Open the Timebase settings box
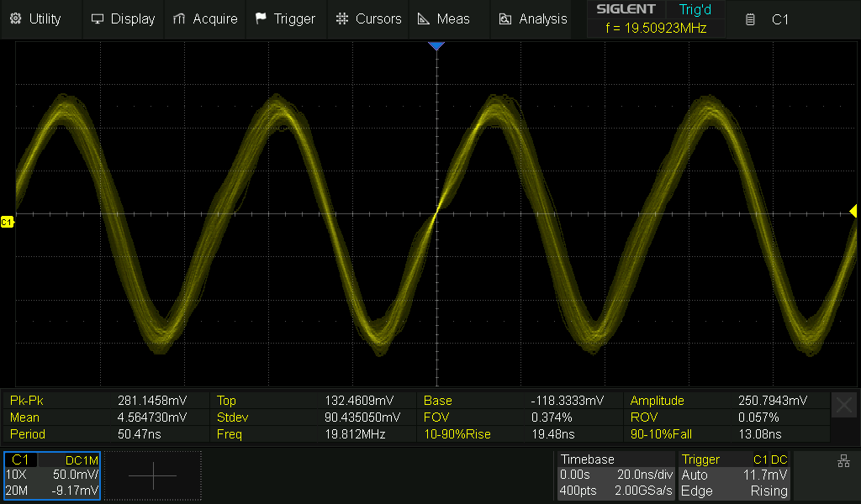 point(616,475)
